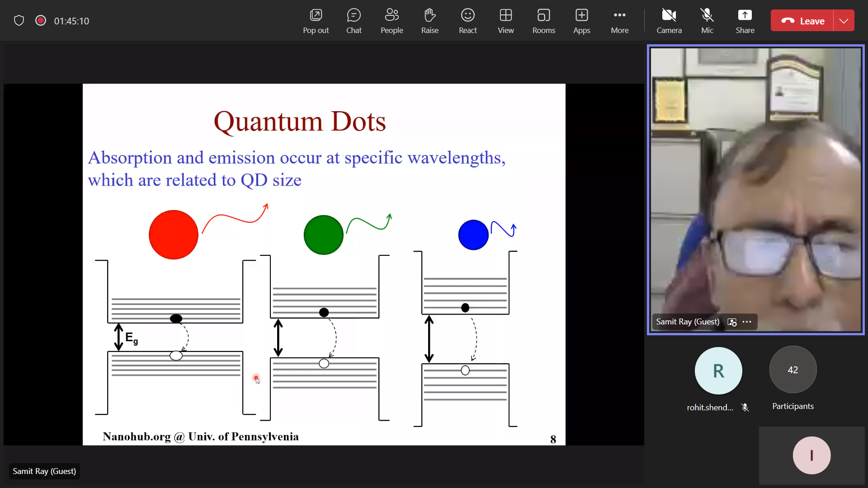This screenshot has height=488, width=868.
Task: Click your own avatar tile I
Action: pos(811,455)
